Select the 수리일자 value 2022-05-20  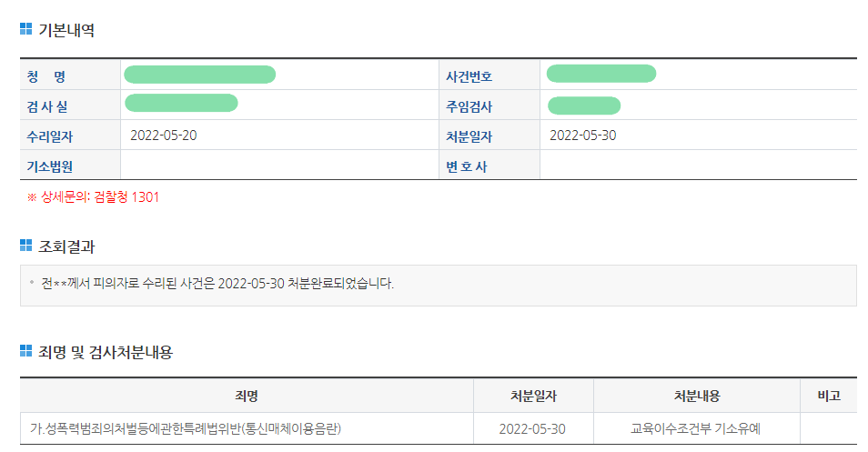164,136
